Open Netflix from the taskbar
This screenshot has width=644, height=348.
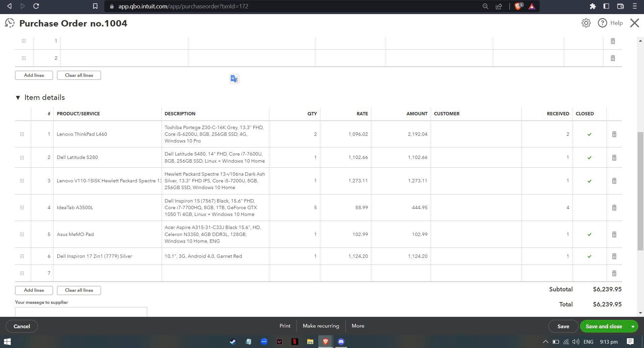[294, 342]
